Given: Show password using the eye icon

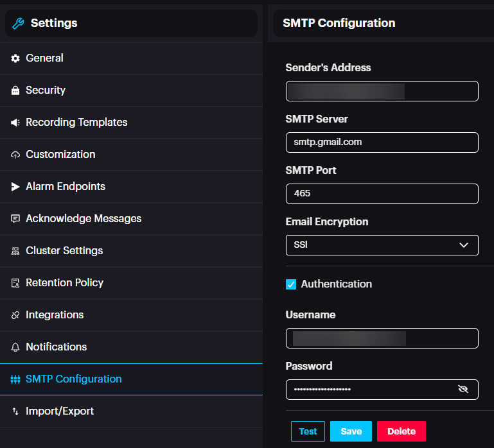Looking at the screenshot, I should pyautogui.click(x=463, y=389).
